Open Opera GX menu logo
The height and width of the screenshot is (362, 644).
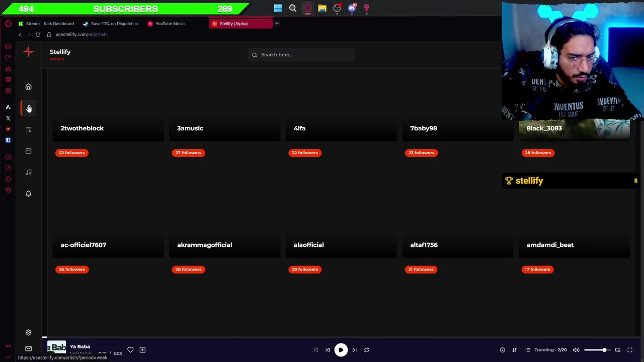[8, 24]
